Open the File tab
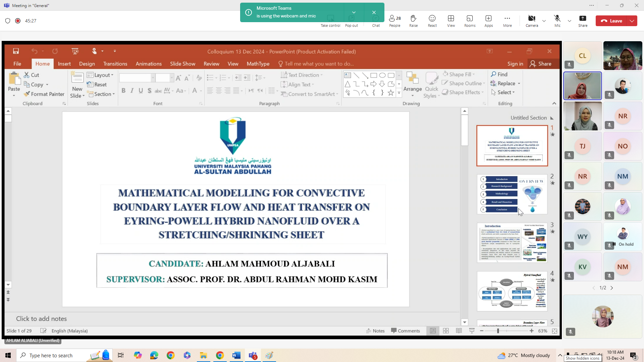The height and width of the screenshot is (362, 644). [17, 64]
